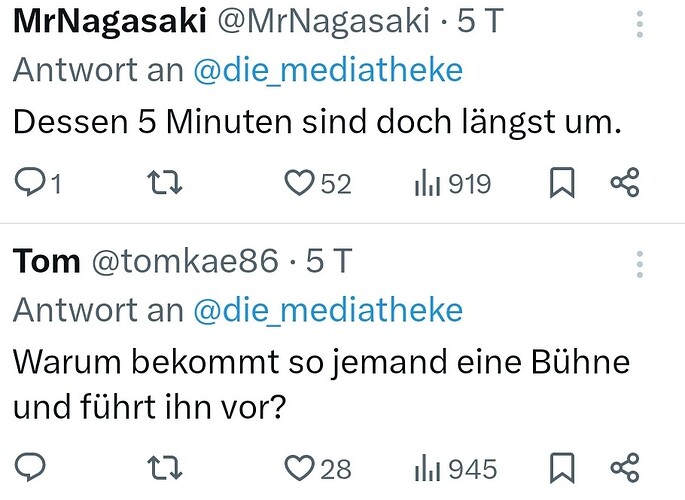
Task: Open @die_mediatheke link in MrNagasaki's reply
Action: [x=328, y=70]
